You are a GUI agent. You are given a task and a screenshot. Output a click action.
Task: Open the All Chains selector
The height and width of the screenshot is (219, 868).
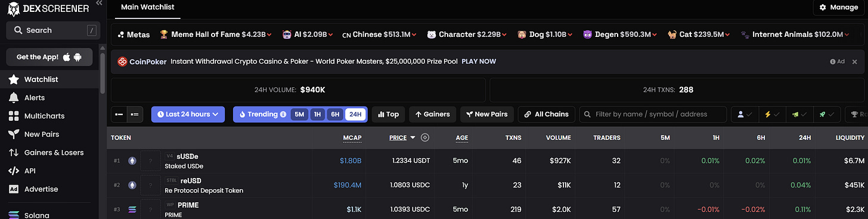pyautogui.click(x=547, y=114)
